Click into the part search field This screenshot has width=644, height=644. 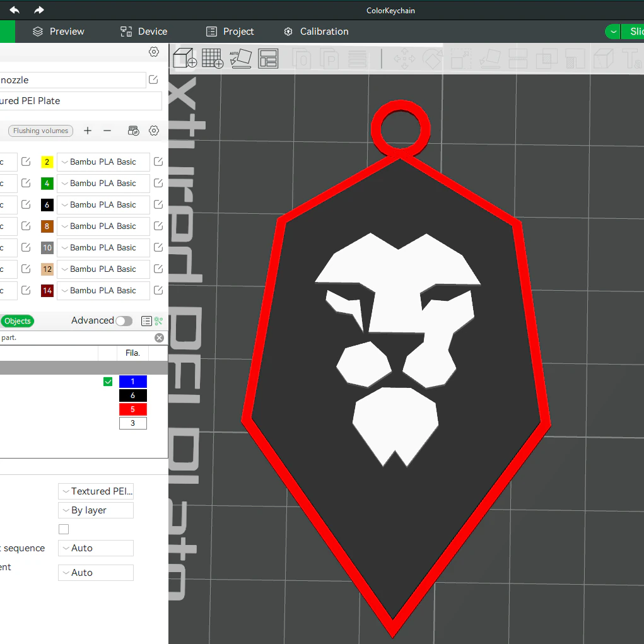pyautogui.click(x=76, y=337)
